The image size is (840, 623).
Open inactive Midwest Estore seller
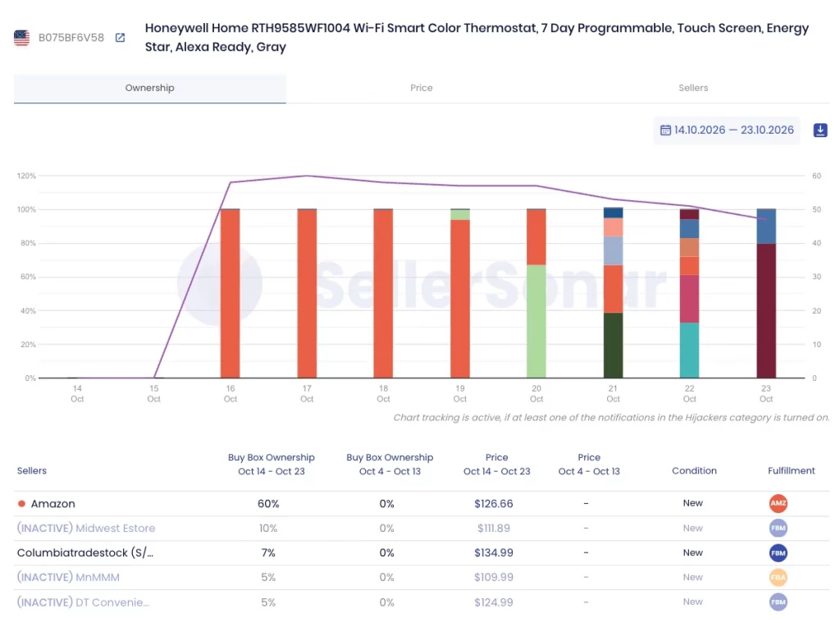[x=86, y=528]
